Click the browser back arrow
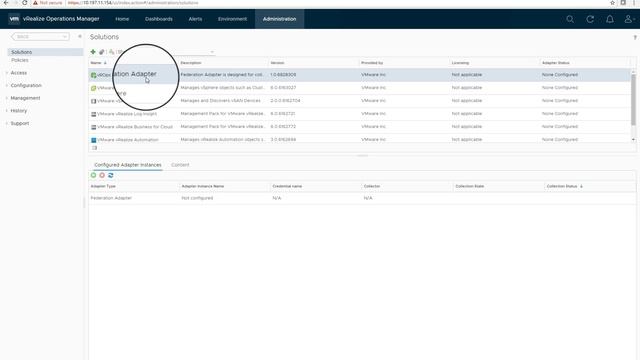This screenshot has height=360, width=640. (x=6, y=3)
